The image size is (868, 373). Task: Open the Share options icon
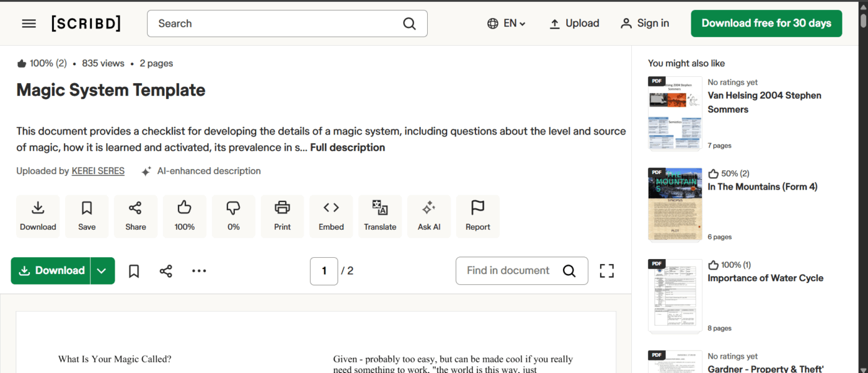(135, 216)
